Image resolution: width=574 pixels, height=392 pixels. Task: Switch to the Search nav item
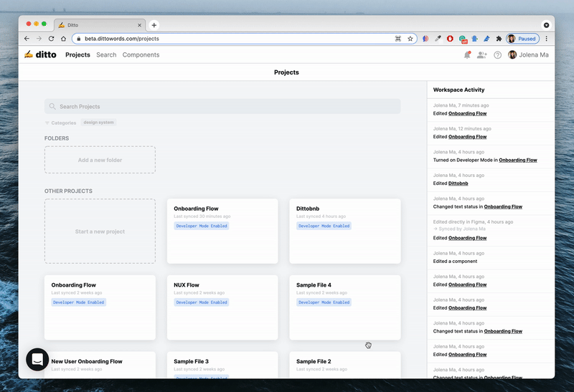106,55
